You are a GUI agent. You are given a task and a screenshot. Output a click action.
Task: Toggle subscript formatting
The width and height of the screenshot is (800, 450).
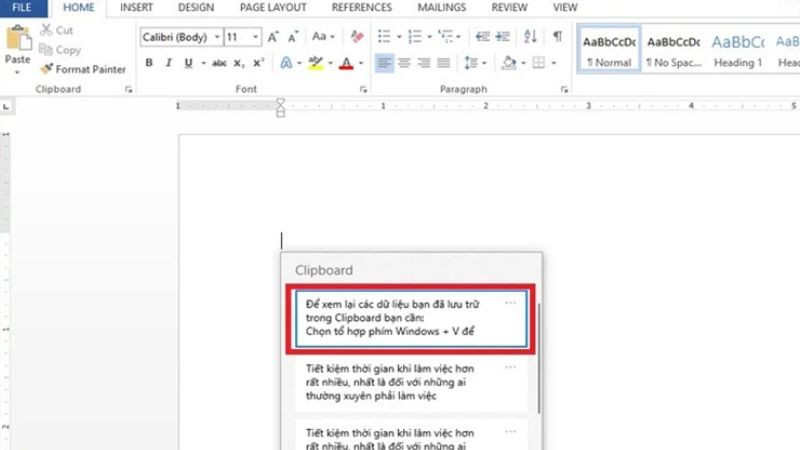(x=239, y=63)
